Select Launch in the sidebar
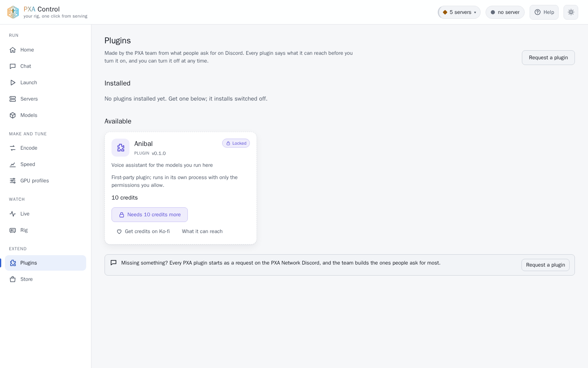Image resolution: width=588 pixels, height=368 pixels. (45, 83)
